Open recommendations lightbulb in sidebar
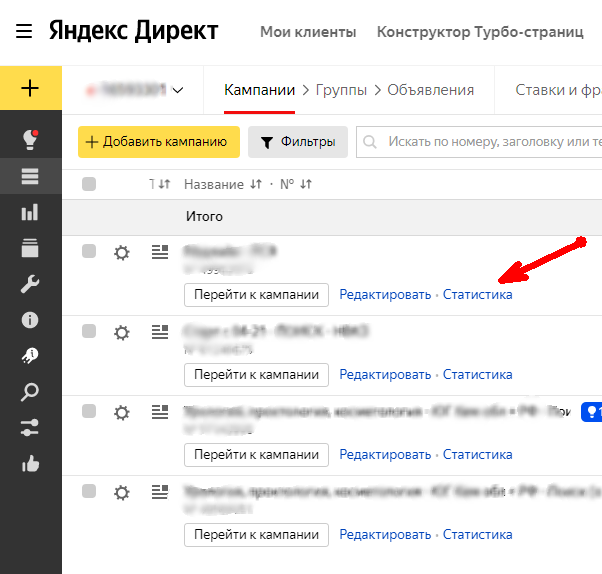Viewport: 602px width, 574px height. click(30, 139)
